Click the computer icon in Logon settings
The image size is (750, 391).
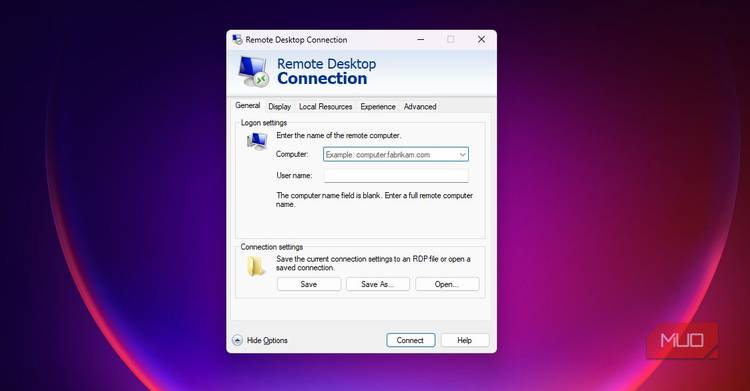pyautogui.click(x=257, y=141)
